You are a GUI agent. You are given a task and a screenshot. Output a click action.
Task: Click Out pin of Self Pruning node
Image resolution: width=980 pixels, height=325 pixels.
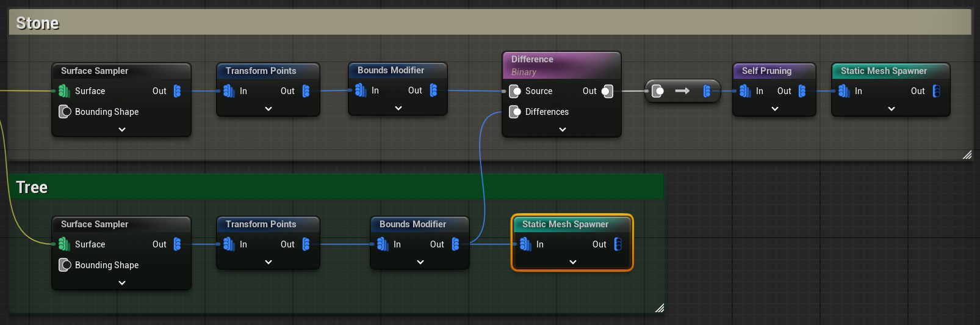click(802, 91)
